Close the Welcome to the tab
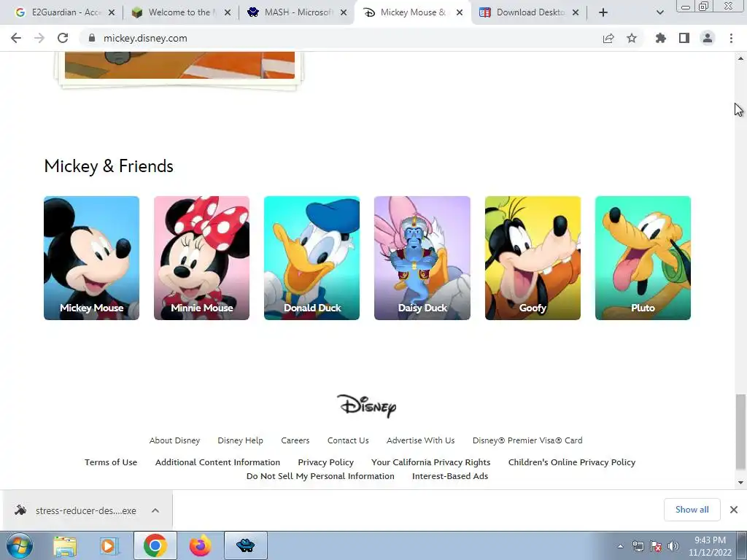The image size is (747, 560). 228,12
